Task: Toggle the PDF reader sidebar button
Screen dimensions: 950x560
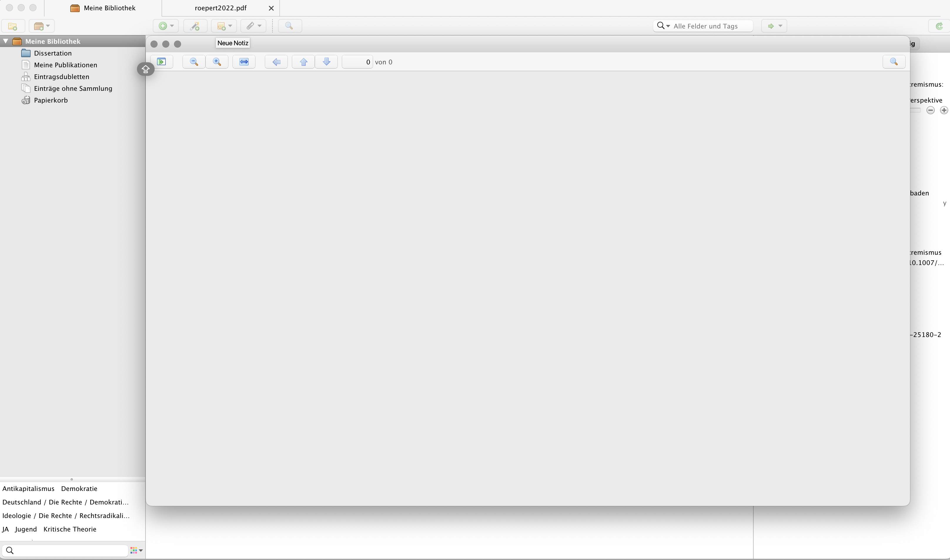Action: pyautogui.click(x=162, y=62)
